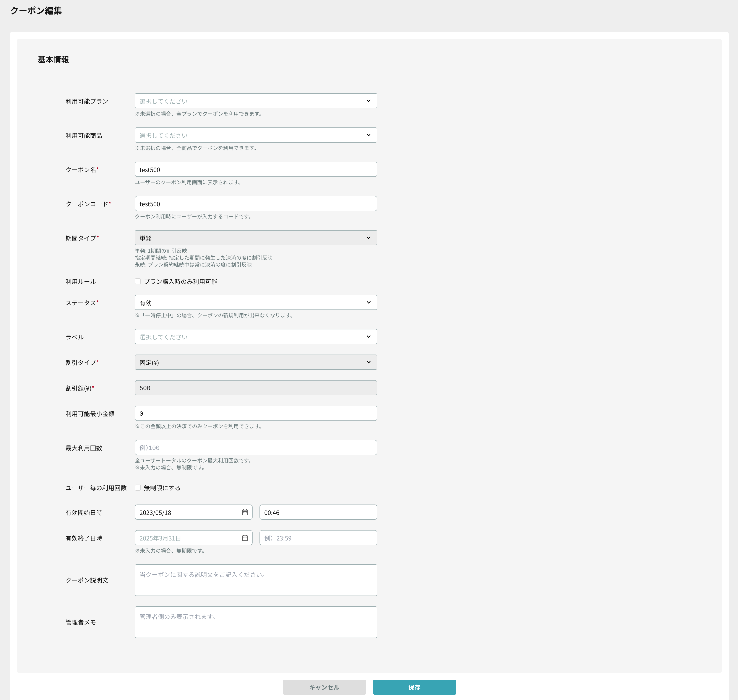Open the 利用可能プラン dropdown
The width and height of the screenshot is (738, 700).
(x=256, y=101)
